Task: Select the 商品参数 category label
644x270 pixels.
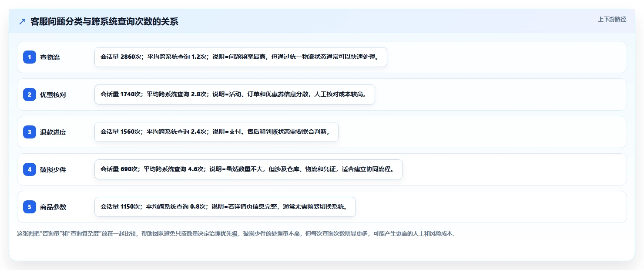Action: coord(53,207)
